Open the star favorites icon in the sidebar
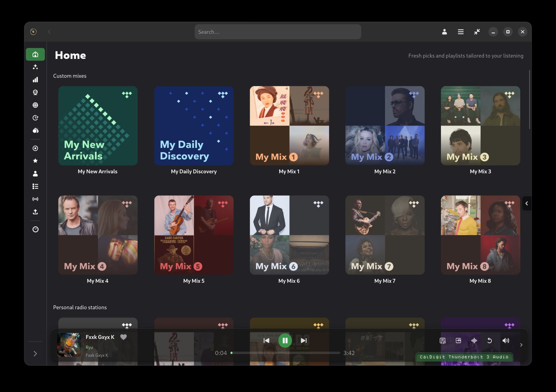 (x=35, y=161)
